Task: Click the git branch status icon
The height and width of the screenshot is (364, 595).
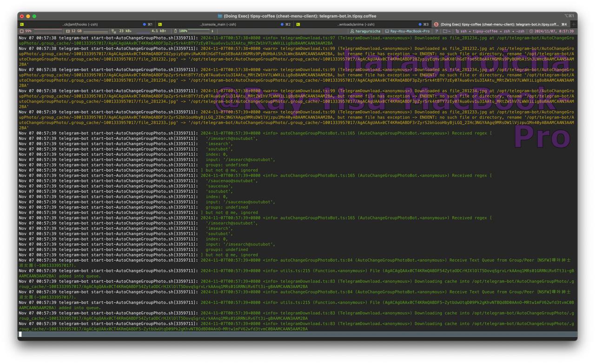Action: [436, 31]
